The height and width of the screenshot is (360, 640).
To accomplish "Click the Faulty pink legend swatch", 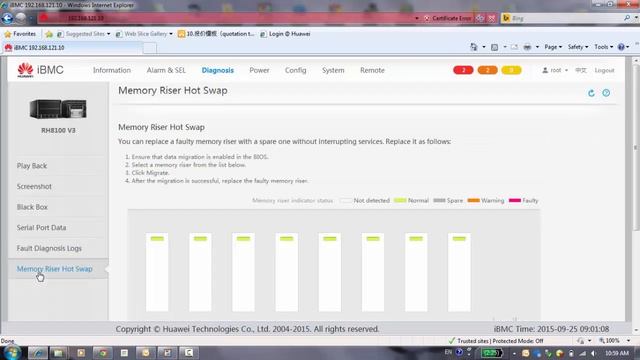I will click(x=515, y=200).
